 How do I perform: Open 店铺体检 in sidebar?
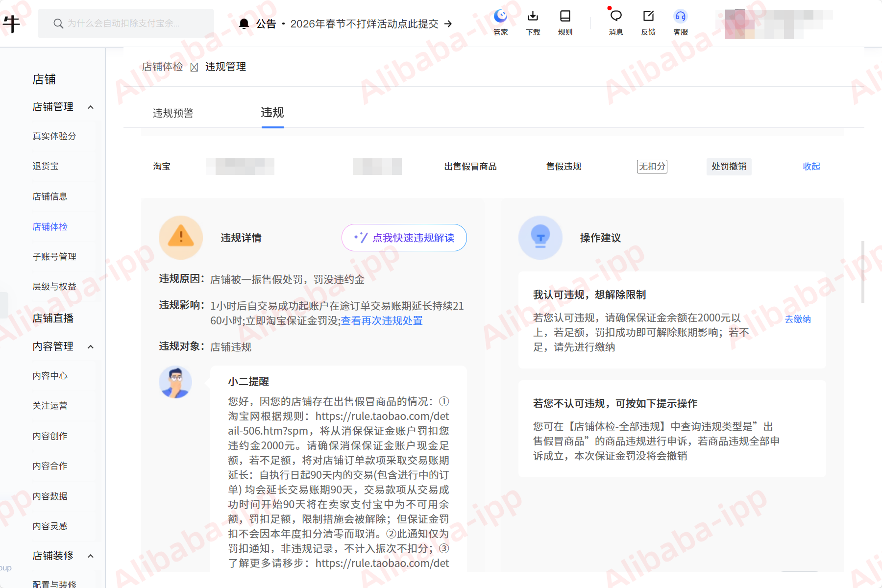(50, 227)
